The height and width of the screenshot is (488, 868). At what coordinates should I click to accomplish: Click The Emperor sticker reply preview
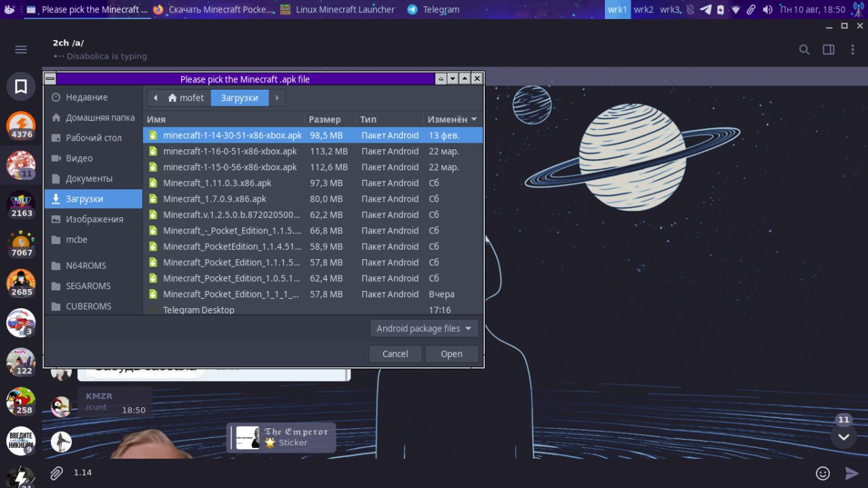tap(281, 437)
